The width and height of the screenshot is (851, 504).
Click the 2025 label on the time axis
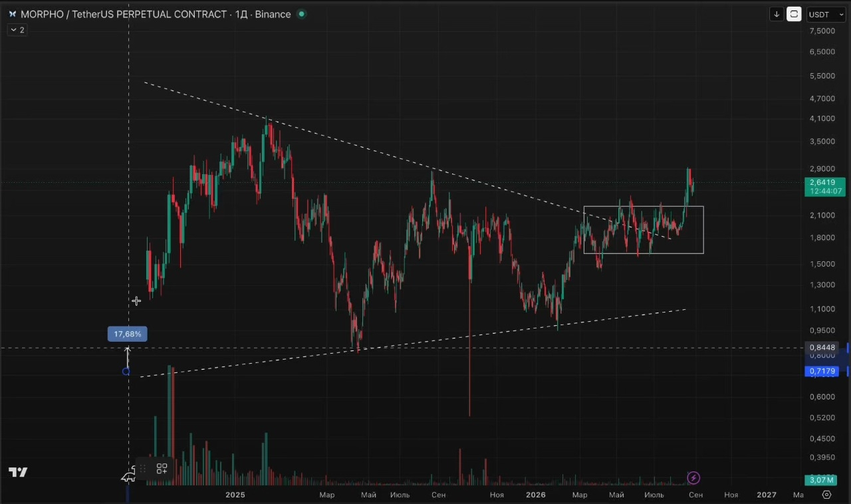tap(235, 495)
